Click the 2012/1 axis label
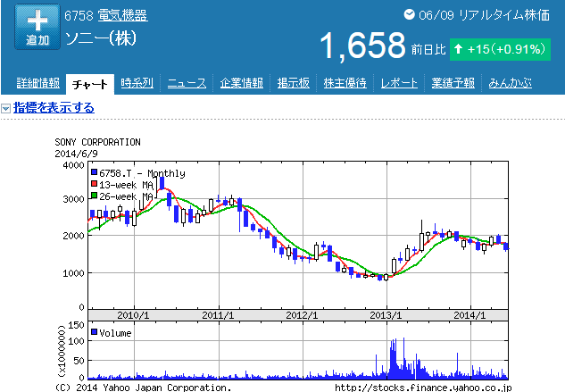 coord(302,315)
